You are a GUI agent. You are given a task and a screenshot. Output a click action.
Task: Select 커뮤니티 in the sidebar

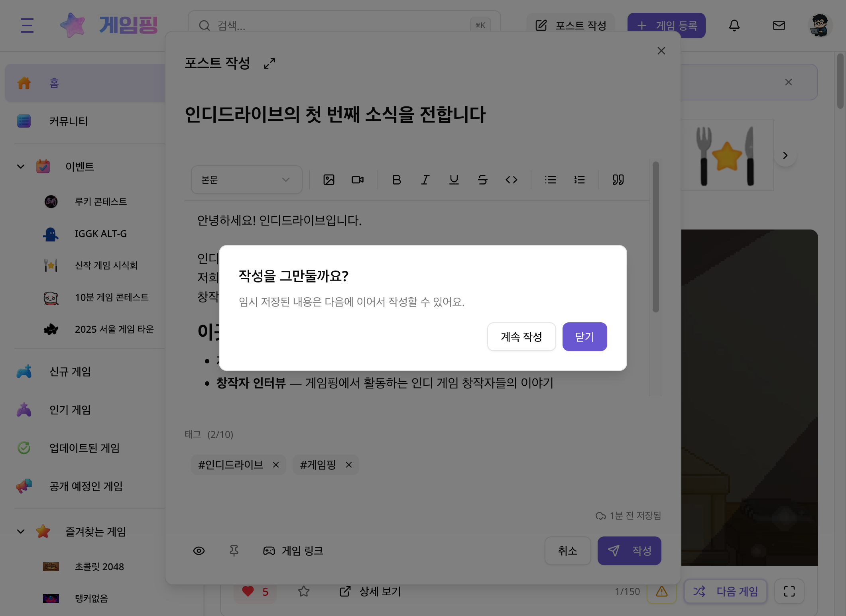(69, 122)
